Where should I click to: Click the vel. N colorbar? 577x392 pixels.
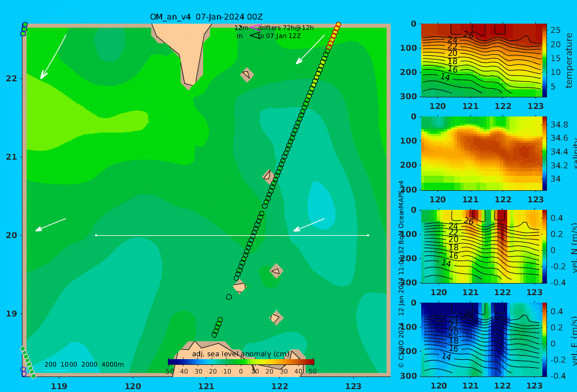tap(544, 246)
